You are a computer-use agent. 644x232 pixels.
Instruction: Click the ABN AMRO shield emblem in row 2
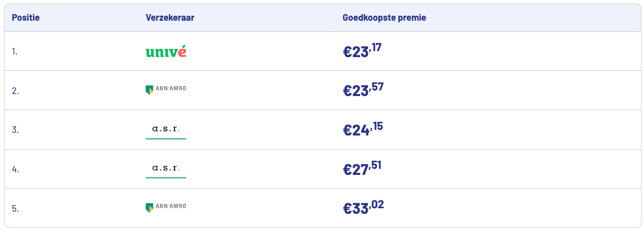pyautogui.click(x=149, y=90)
